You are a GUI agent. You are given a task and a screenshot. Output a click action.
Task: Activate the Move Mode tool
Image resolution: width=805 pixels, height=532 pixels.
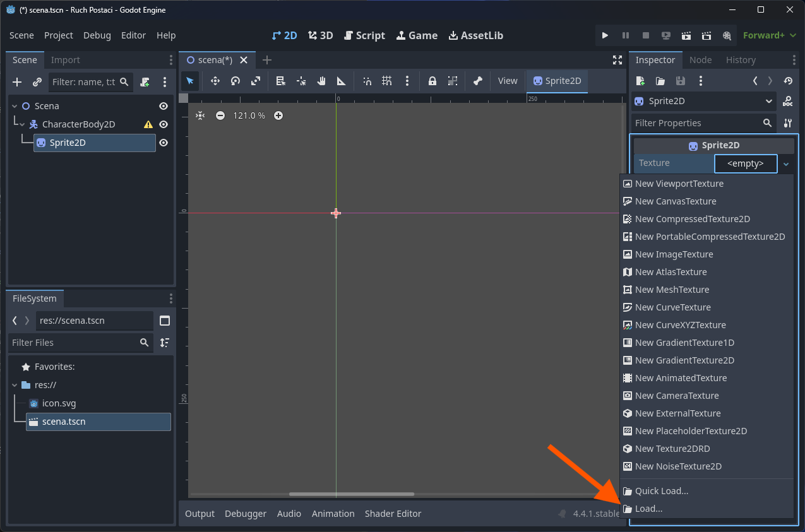[215, 81]
